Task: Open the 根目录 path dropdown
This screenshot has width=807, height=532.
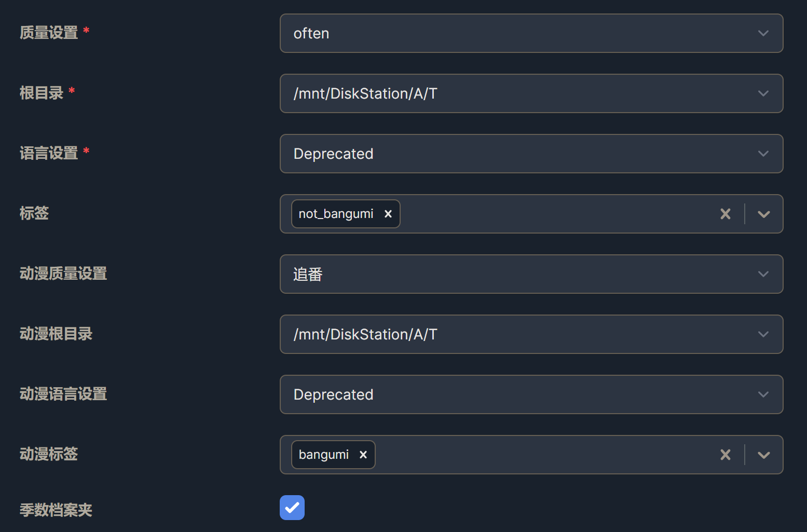Action: [x=519, y=93]
